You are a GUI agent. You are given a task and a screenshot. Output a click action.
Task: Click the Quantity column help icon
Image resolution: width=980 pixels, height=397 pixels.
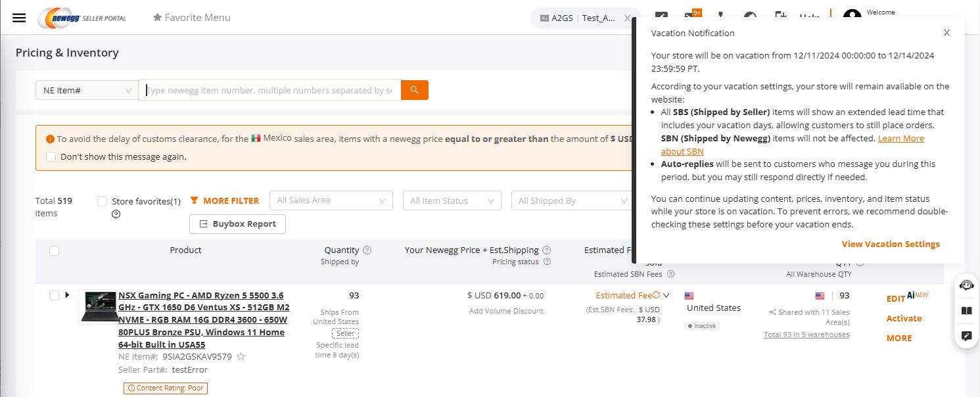tap(367, 250)
